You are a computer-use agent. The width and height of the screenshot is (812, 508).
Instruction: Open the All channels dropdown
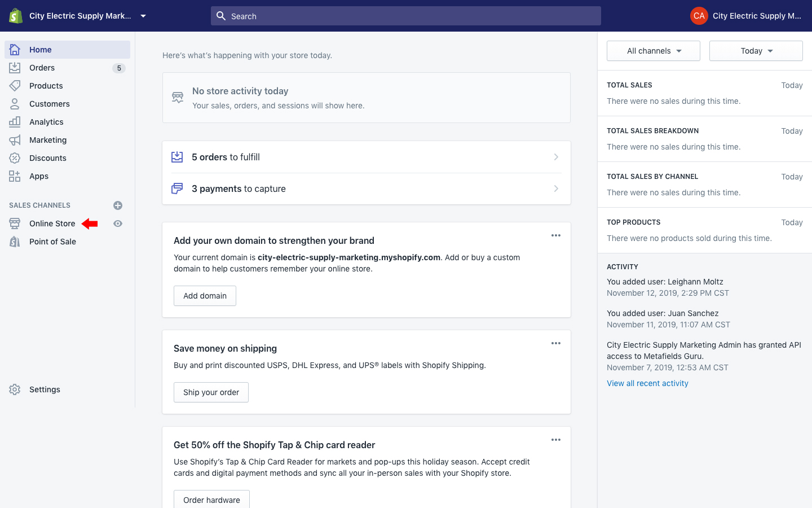click(x=653, y=51)
